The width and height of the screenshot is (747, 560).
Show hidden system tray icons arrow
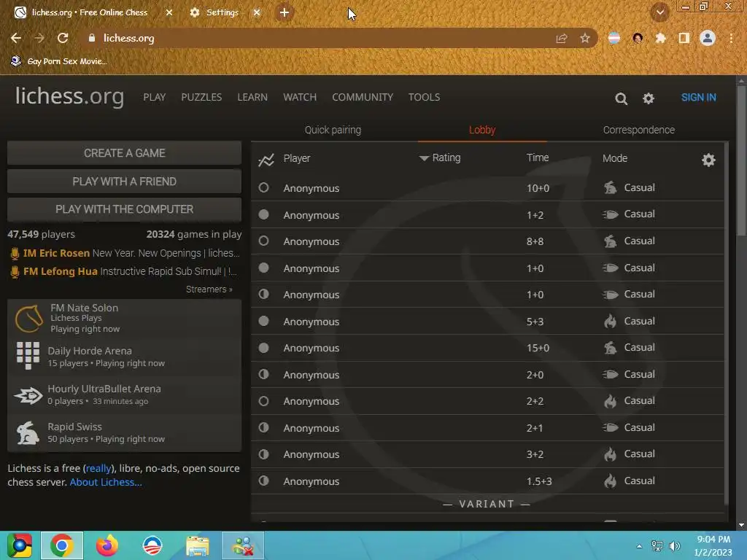point(639,546)
